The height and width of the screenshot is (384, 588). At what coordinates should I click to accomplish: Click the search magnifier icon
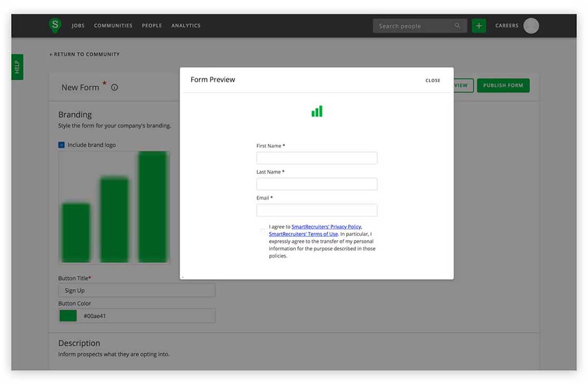pyautogui.click(x=457, y=26)
